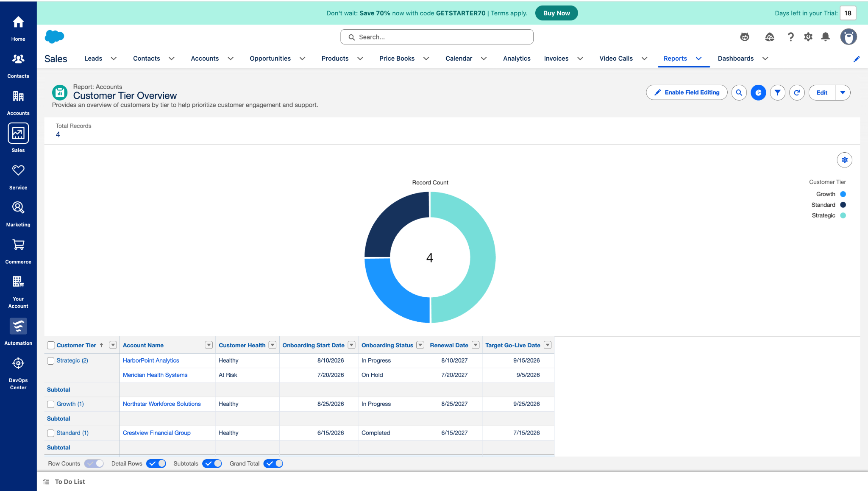
Task: Open Contacts in the left sidebar
Action: click(18, 66)
